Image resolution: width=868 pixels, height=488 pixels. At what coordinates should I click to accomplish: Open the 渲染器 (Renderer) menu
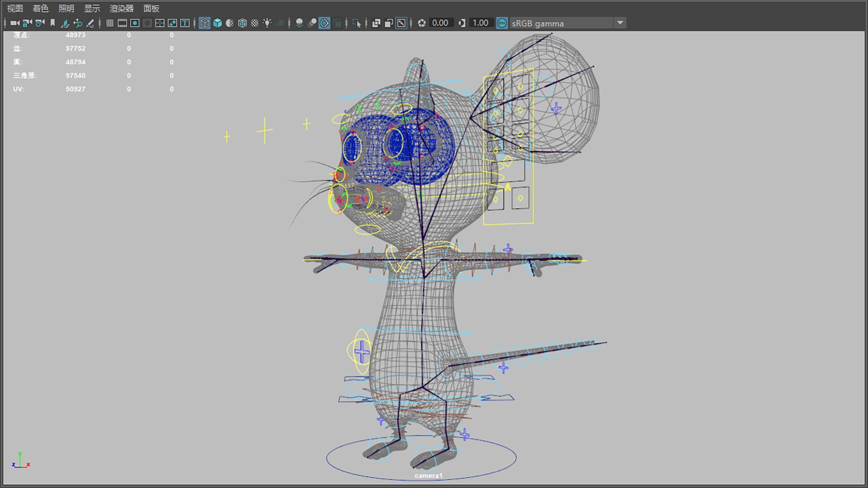122,9
